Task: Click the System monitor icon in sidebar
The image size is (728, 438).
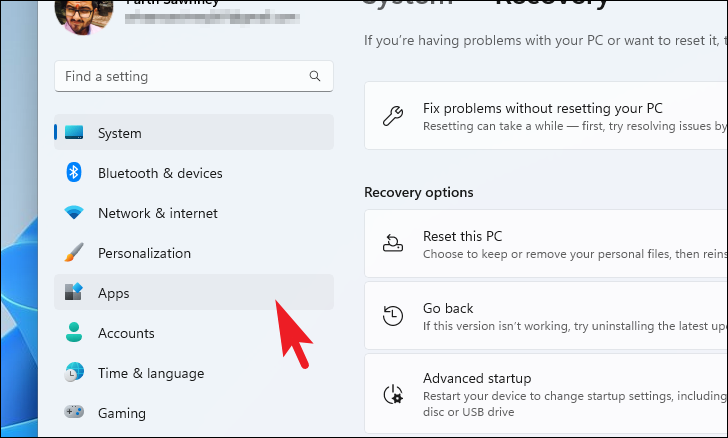Action: (74, 132)
